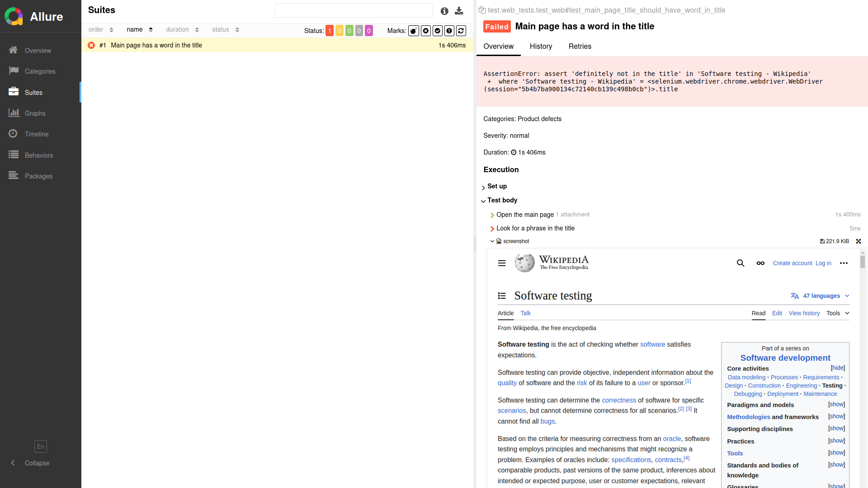Toggle the checkmark marks filter

coord(437,31)
